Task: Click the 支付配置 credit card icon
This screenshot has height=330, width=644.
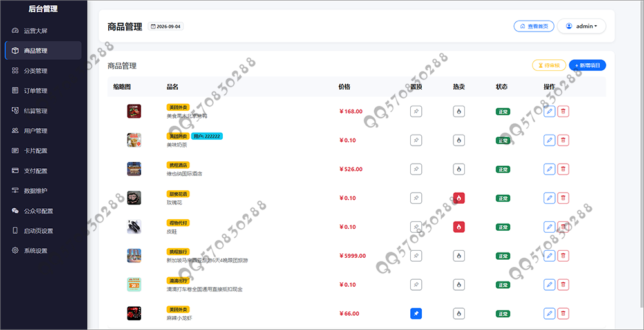Action: coord(15,171)
